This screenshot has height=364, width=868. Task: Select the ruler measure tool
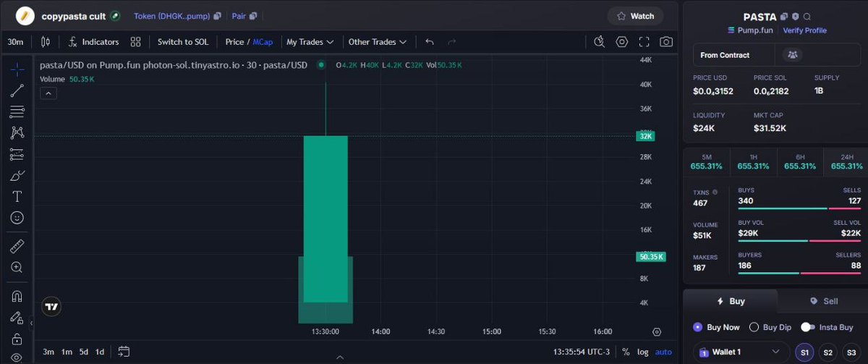(x=17, y=246)
